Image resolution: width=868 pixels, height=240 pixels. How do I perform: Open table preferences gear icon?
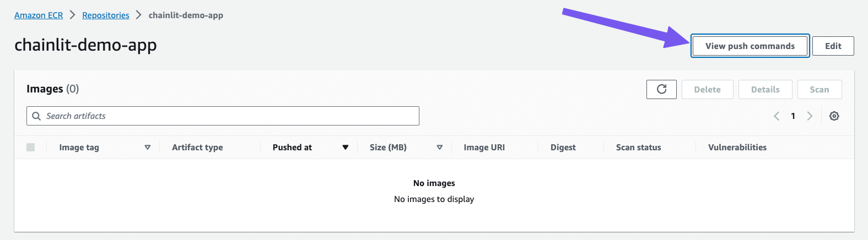pyautogui.click(x=834, y=116)
